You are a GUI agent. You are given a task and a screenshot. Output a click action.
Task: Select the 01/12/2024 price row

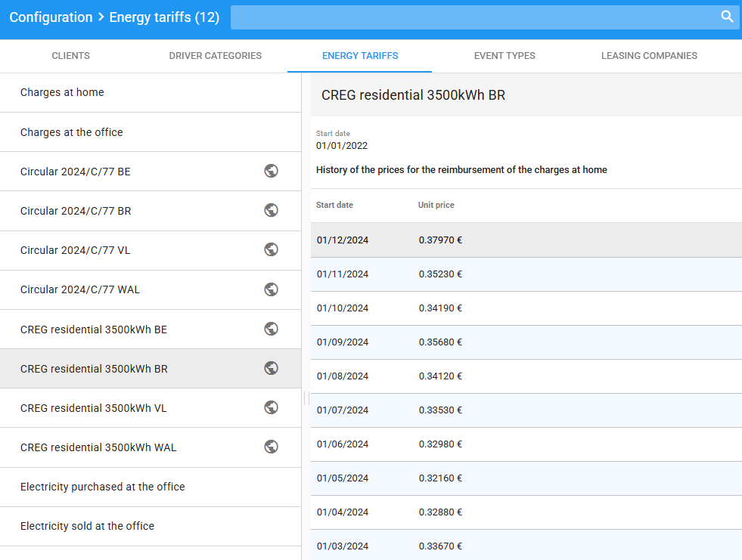(526, 240)
